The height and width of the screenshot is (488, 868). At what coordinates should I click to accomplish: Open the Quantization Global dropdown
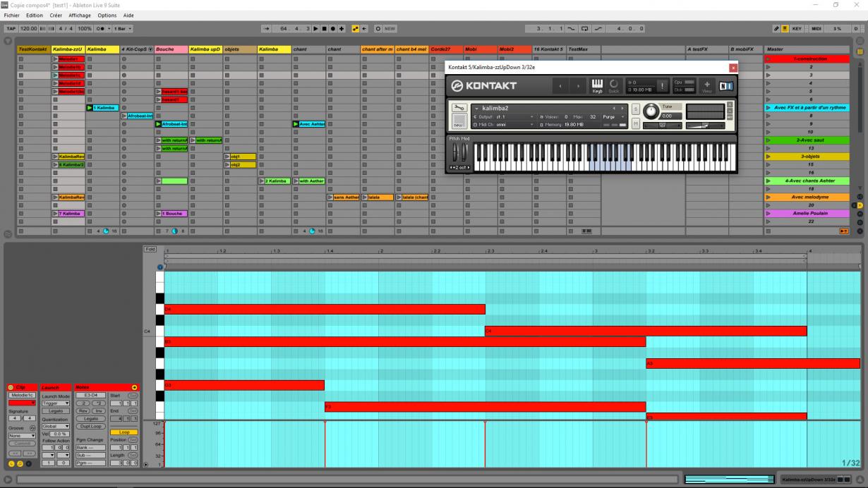coord(56,426)
